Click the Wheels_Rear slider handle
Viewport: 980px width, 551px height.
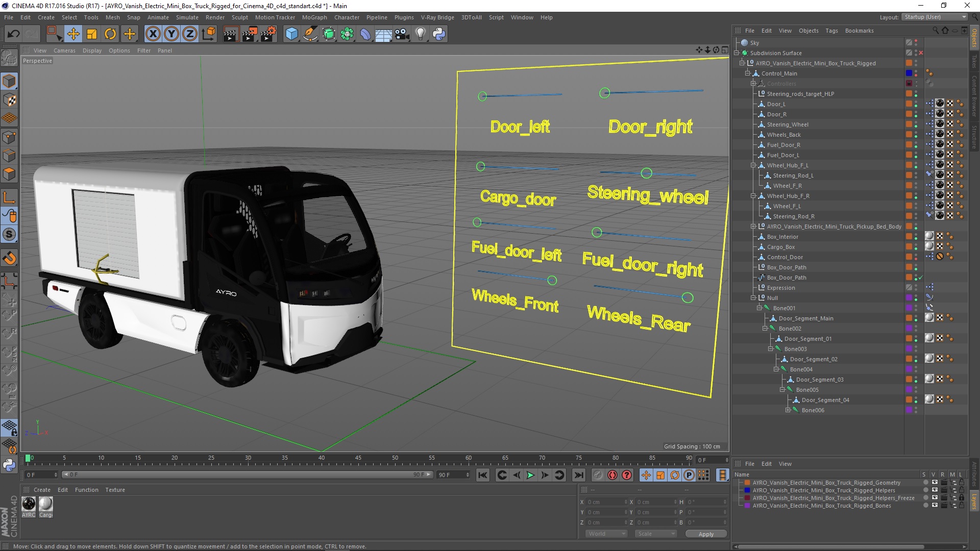(x=688, y=297)
